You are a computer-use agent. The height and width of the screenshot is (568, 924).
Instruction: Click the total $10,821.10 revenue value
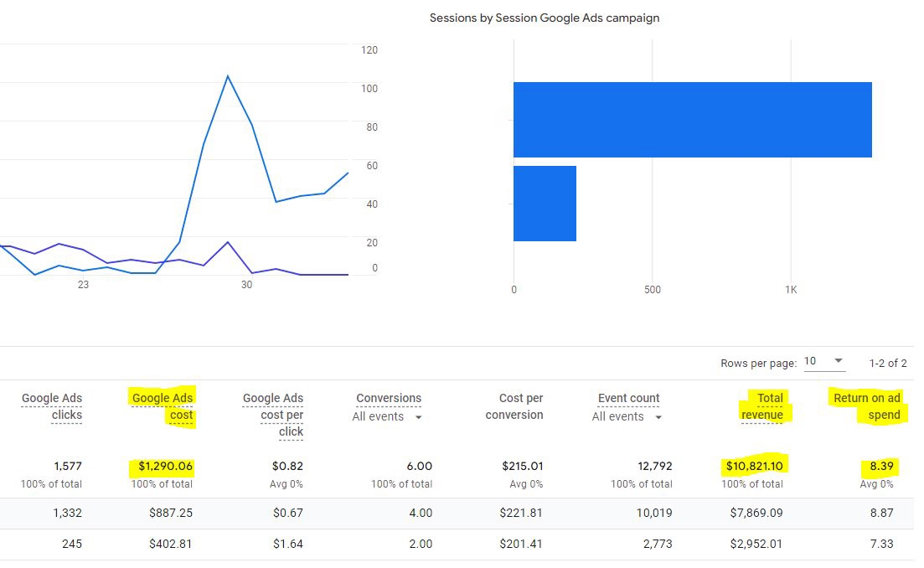click(x=755, y=466)
